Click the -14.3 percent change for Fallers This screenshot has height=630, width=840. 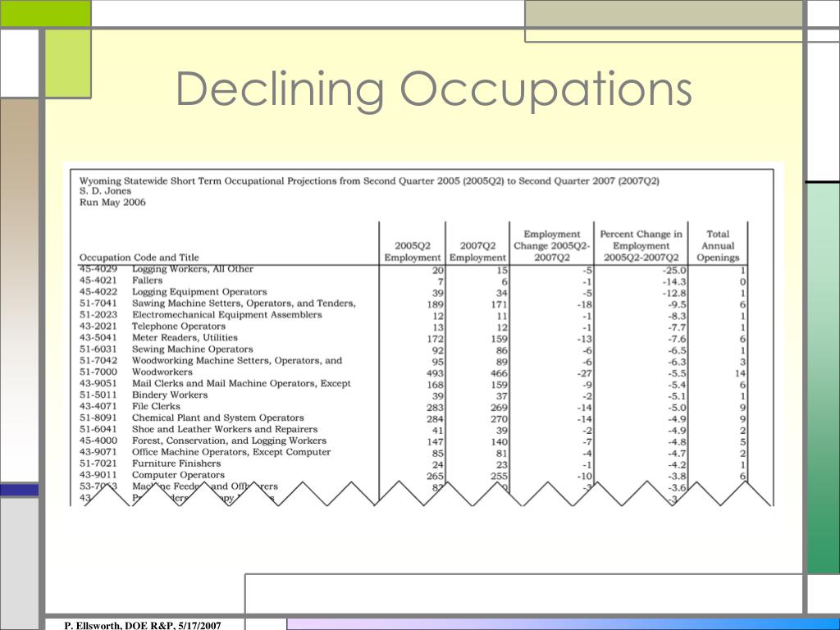tap(674, 282)
